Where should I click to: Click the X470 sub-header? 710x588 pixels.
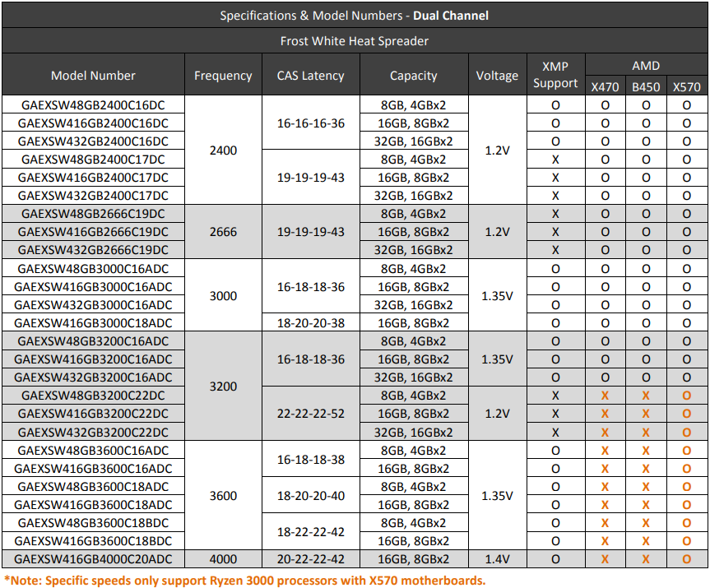click(605, 86)
